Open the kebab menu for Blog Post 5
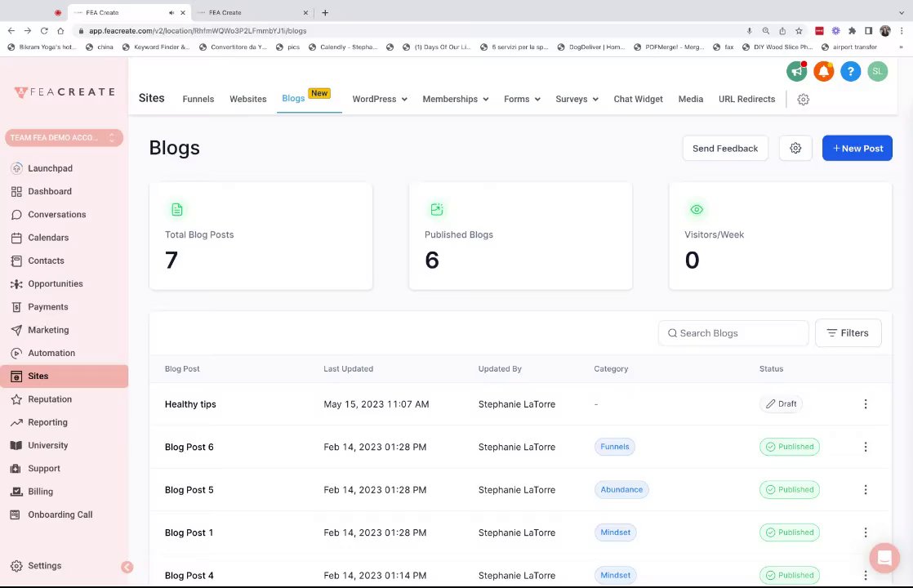The width and height of the screenshot is (913, 588). coord(866,490)
